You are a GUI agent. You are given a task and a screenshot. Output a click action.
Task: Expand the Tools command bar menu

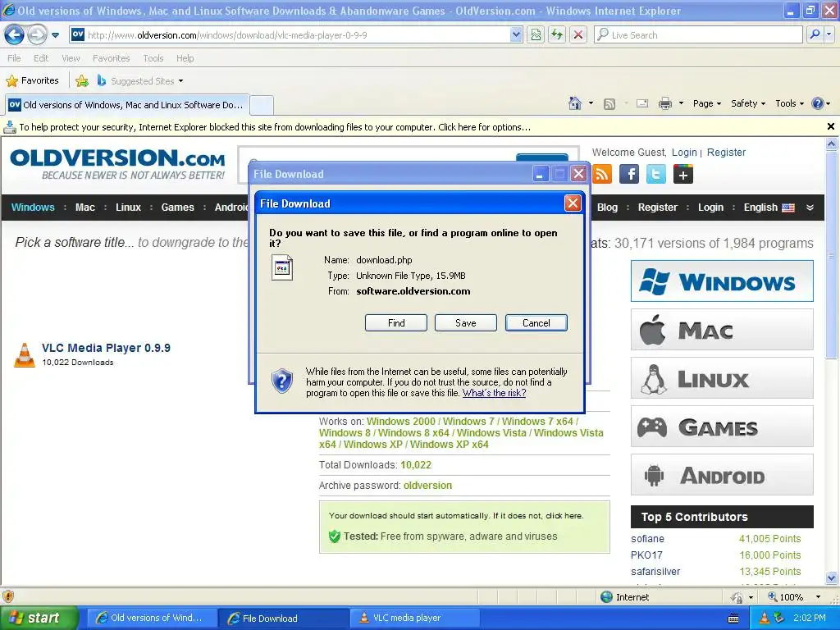(x=789, y=103)
